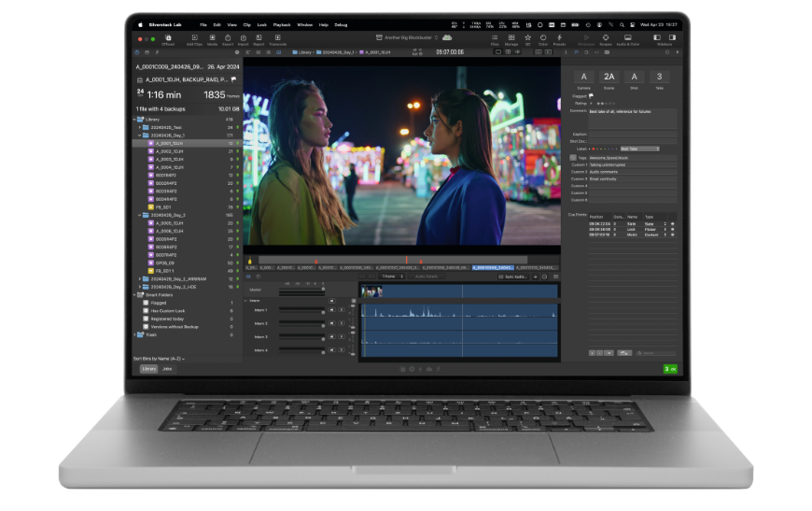This screenshot has height=511, width=812.
Task: Toggle the Flagged flag in metadata panel
Action: (x=591, y=94)
